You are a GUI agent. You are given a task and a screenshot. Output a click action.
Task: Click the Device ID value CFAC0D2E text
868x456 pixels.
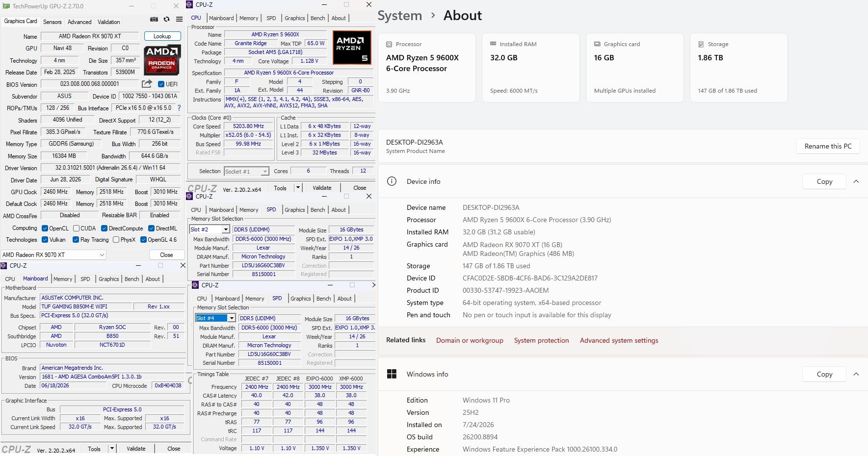coord(530,278)
